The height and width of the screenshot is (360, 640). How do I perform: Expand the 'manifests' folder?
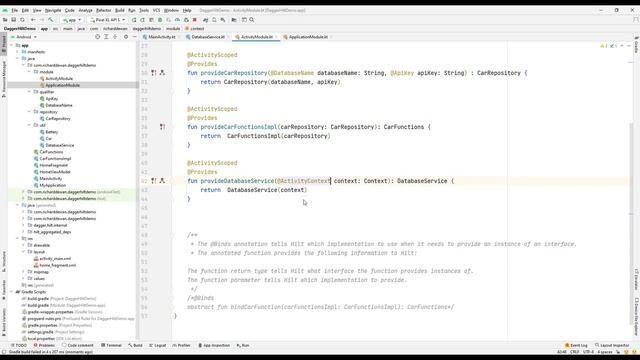18,52
